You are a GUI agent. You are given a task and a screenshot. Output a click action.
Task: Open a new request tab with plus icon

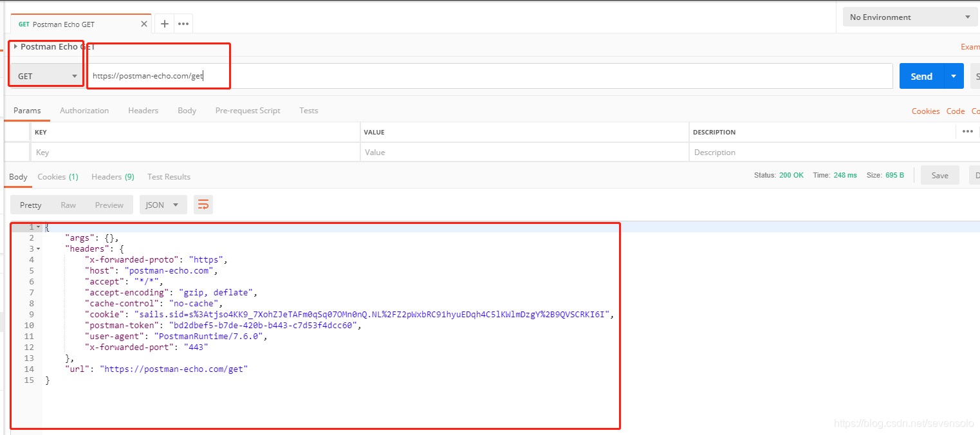165,24
